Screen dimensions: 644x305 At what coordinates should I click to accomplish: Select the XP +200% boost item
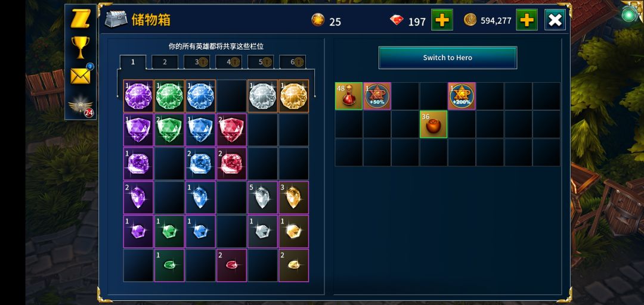coord(462,96)
